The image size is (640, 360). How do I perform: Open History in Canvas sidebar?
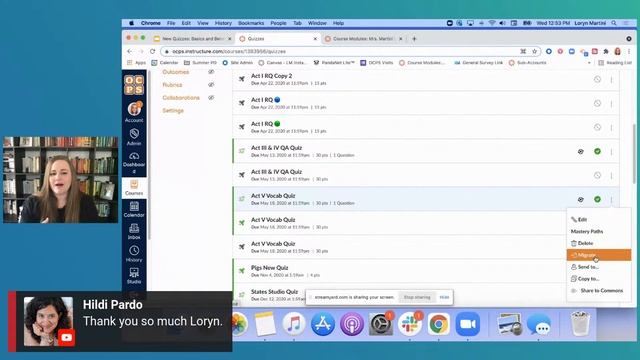pyautogui.click(x=134, y=253)
